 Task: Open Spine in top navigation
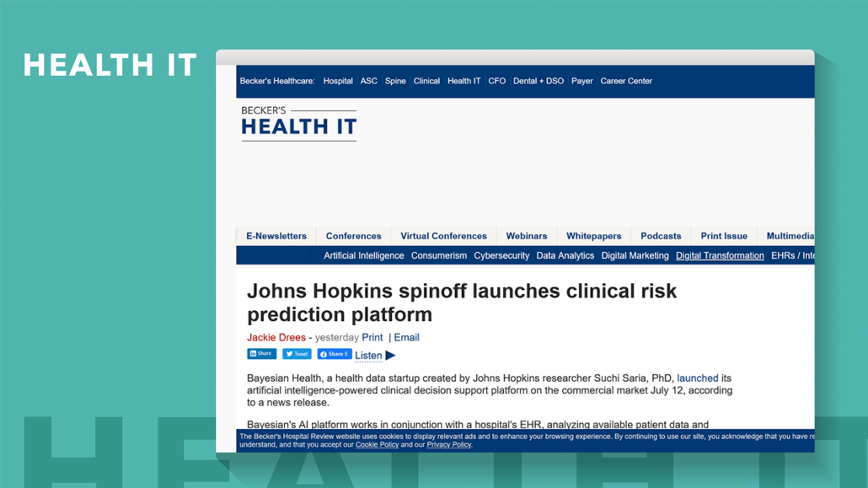pos(395,81)
